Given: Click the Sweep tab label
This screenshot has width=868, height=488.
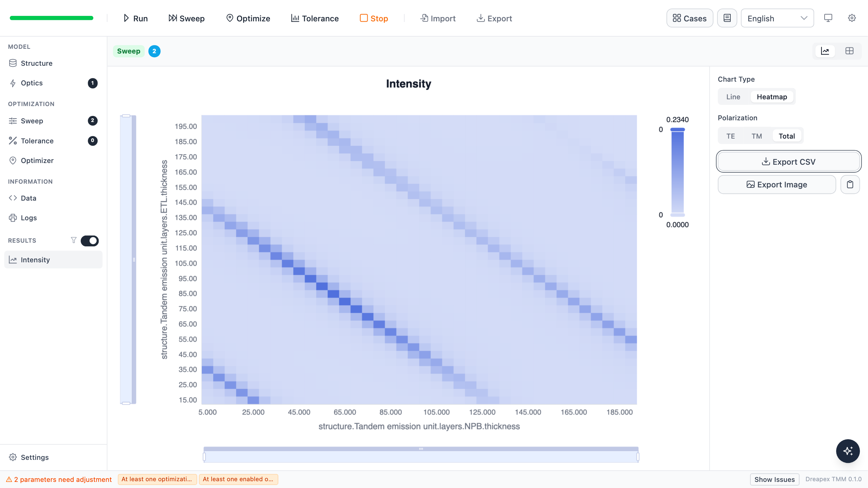Looking at the screenshot, I should pos(129,51).
